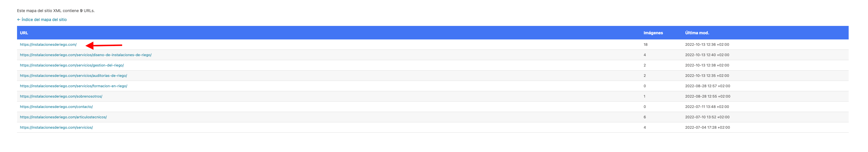Image resolution: width=868 pixels, height=152 pixels.
Task: Open the formacion-en-riego service URL
Action: tap(73, 86)
